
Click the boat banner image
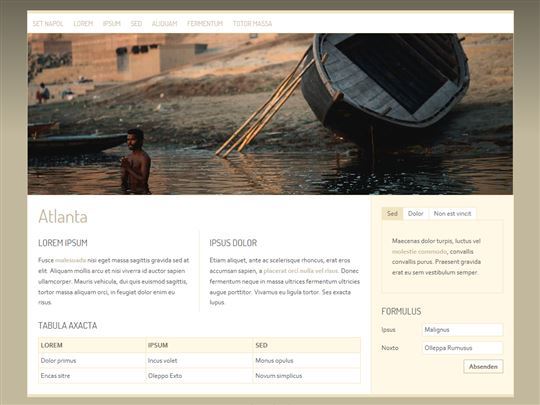click(x=270, y=114)
